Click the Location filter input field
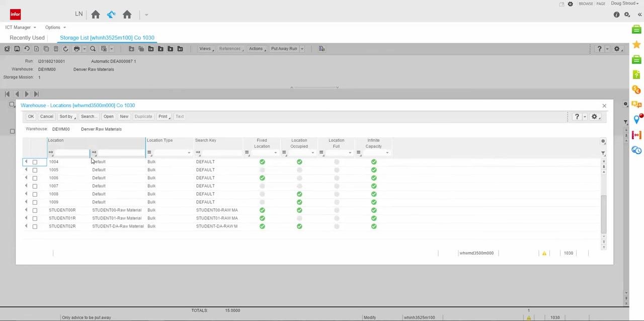The width and height of the screenshot is (644, 321). [72, 152]
